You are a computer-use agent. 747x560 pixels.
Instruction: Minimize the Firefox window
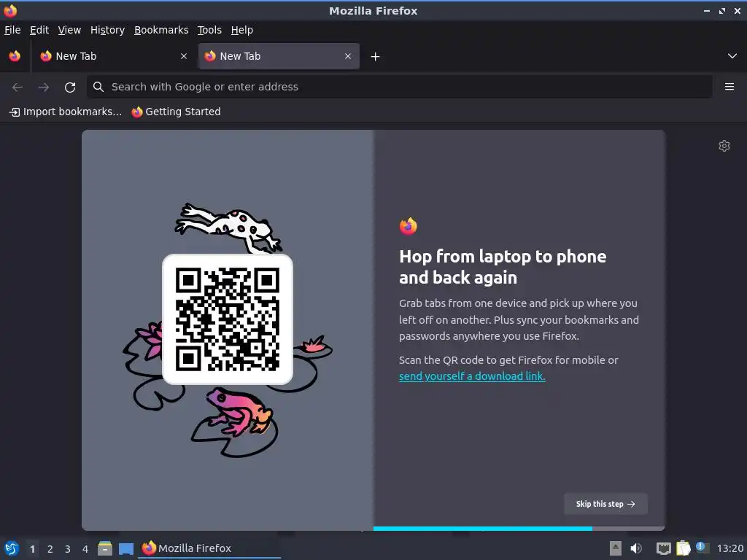coord(706,11)
